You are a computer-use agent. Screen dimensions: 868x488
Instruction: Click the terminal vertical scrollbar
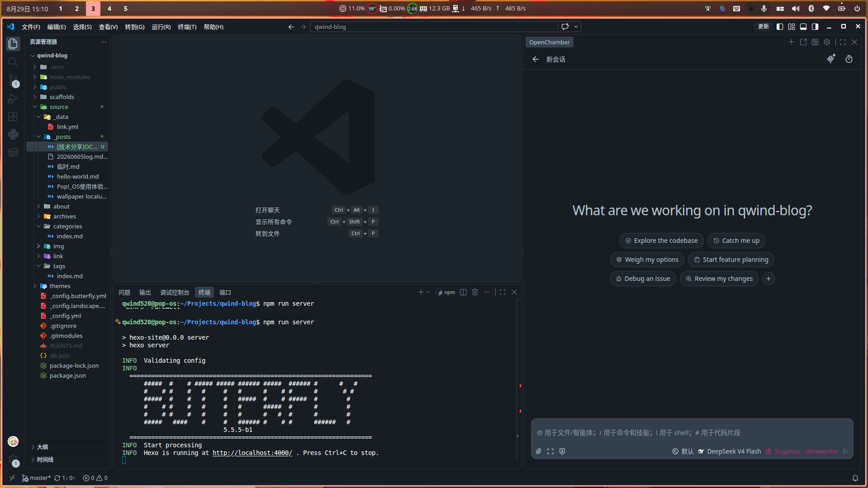[519, 380]
